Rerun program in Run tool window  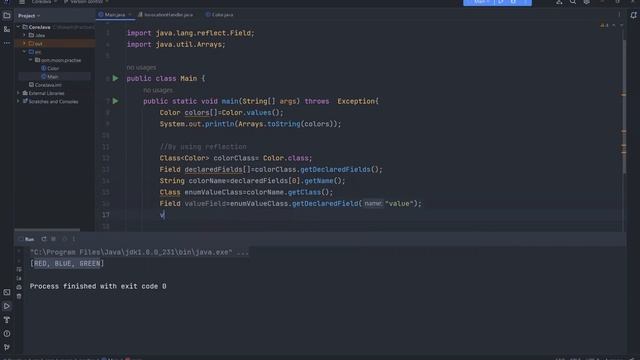[x=44, y=239]
